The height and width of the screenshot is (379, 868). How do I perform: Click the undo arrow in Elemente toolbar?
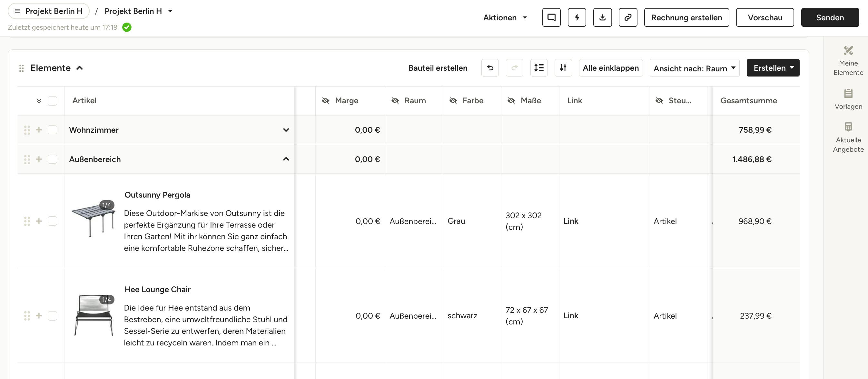[490, 68]
